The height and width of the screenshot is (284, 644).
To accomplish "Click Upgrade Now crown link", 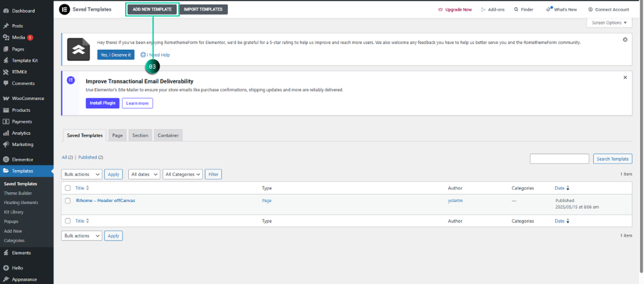I will (455, 9).
